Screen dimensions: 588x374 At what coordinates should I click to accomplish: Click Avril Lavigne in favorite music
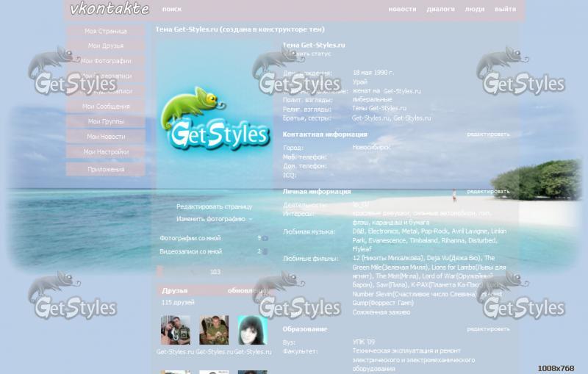[x=469, y=231]
